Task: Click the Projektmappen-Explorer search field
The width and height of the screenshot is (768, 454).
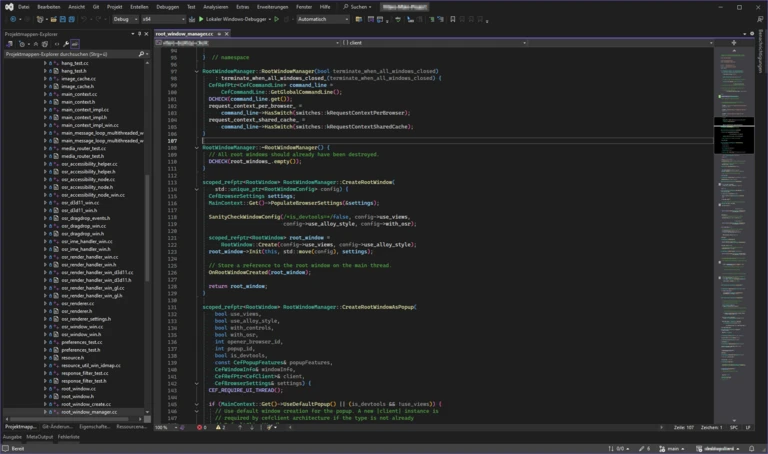Action: pos(76,54)
